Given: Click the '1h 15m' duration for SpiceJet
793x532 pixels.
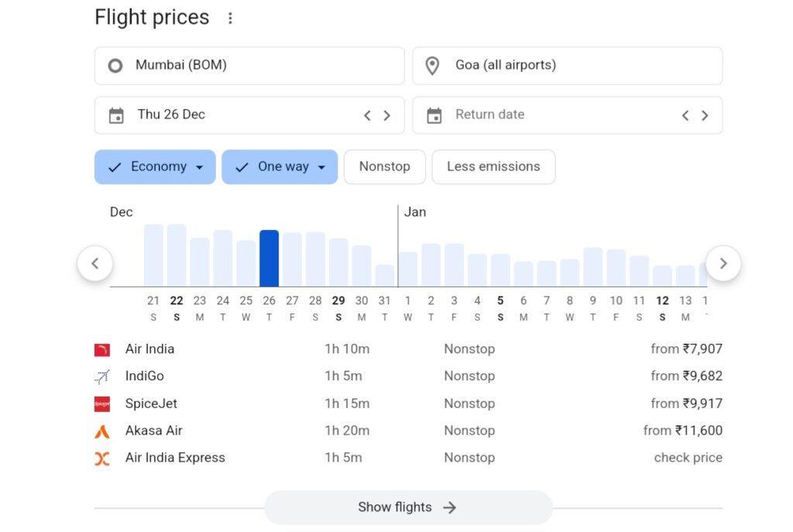Looking at the screenshot, I should [347, 403].
